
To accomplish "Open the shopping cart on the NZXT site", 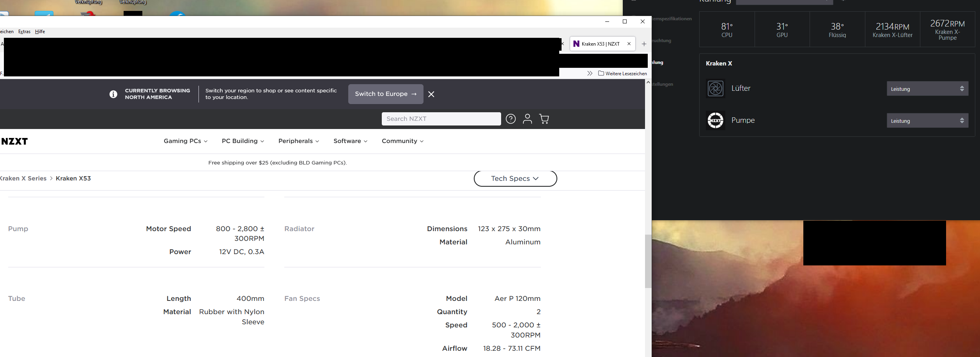I will (544, 119).
